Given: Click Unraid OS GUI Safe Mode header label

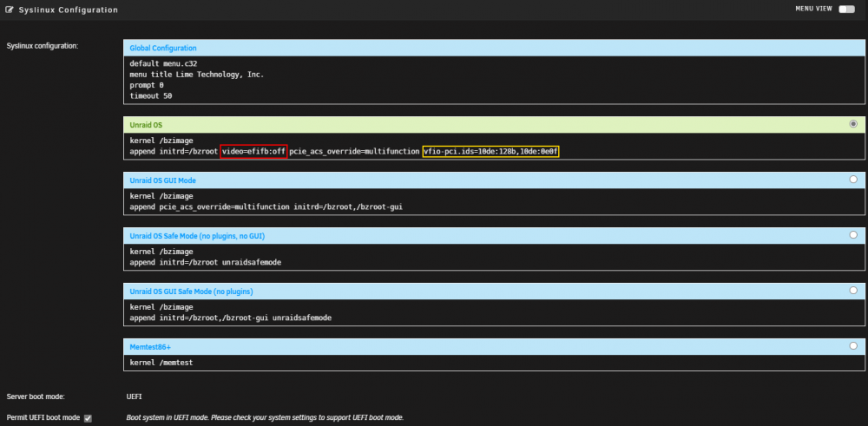Looking at the screenshot, I should click(192, 291).
